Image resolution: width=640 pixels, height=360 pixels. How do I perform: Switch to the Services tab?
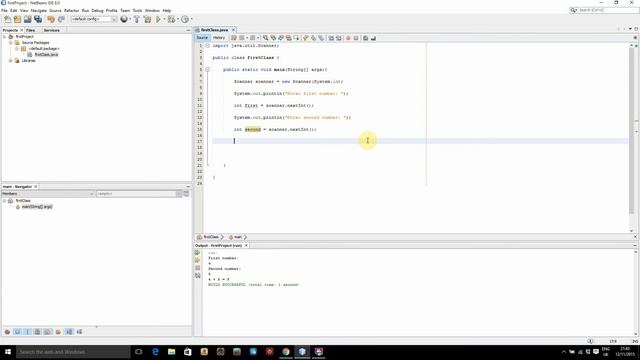(52, 30)
